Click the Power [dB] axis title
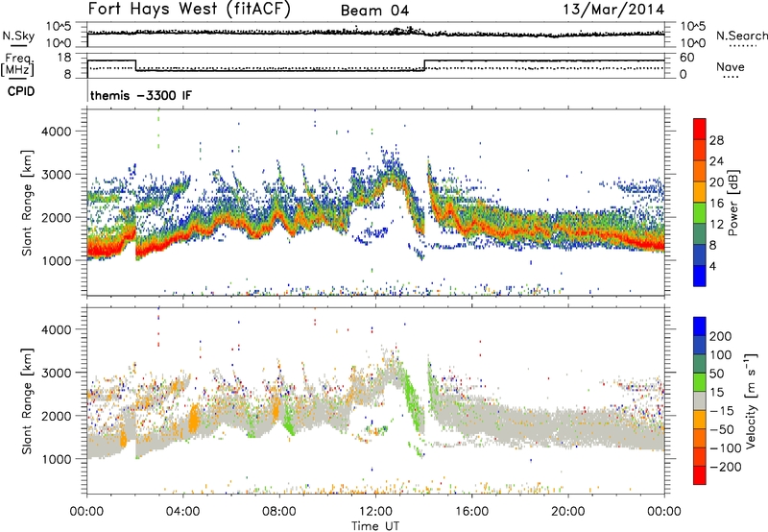The height and width of the screenshot is (532, 768). [x=732, y=203]
